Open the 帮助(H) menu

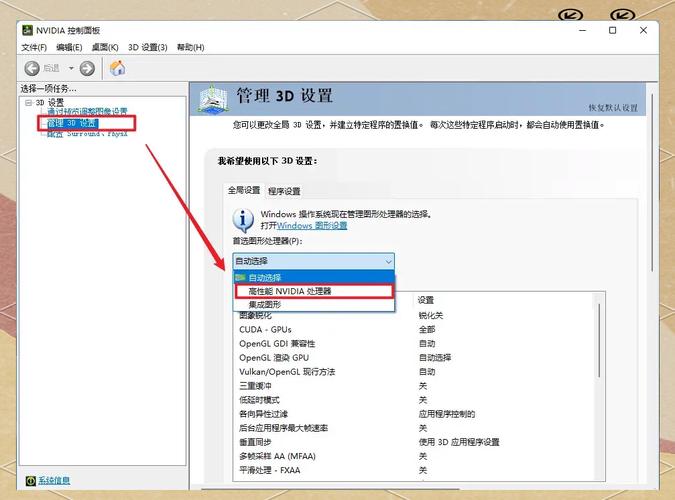[190, 47]
